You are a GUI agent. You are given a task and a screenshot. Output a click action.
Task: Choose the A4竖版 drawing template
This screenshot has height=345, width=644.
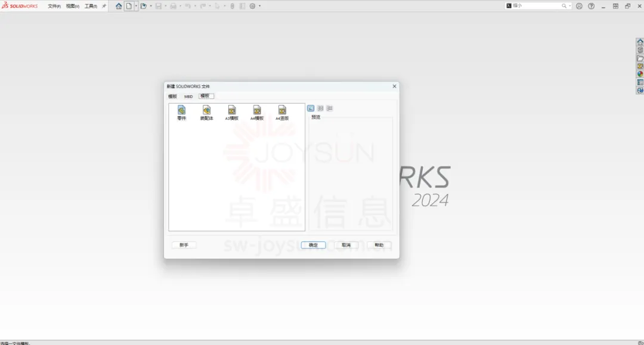coord(282,110)
